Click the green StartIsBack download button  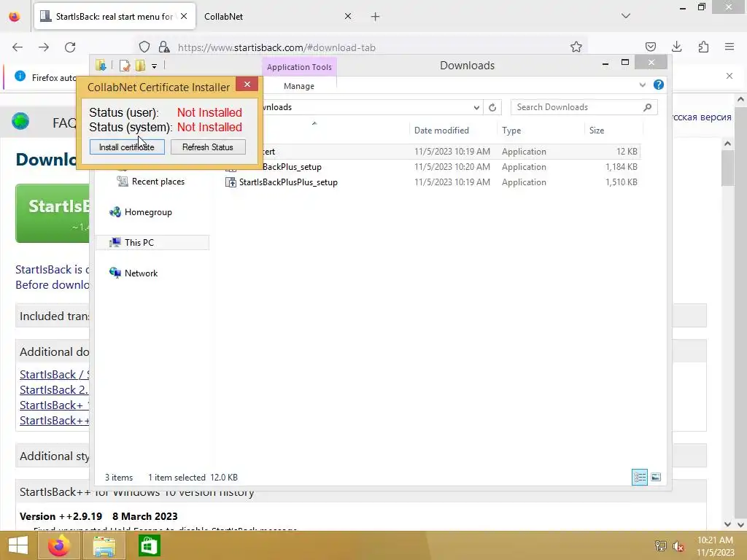53,214
